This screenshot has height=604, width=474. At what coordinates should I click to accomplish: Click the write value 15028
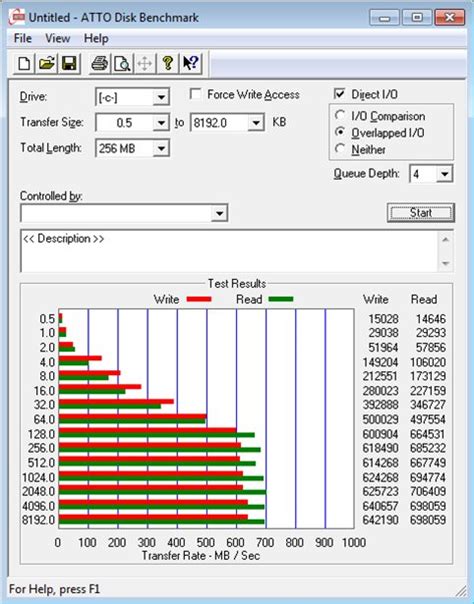(x=383, y=319)
